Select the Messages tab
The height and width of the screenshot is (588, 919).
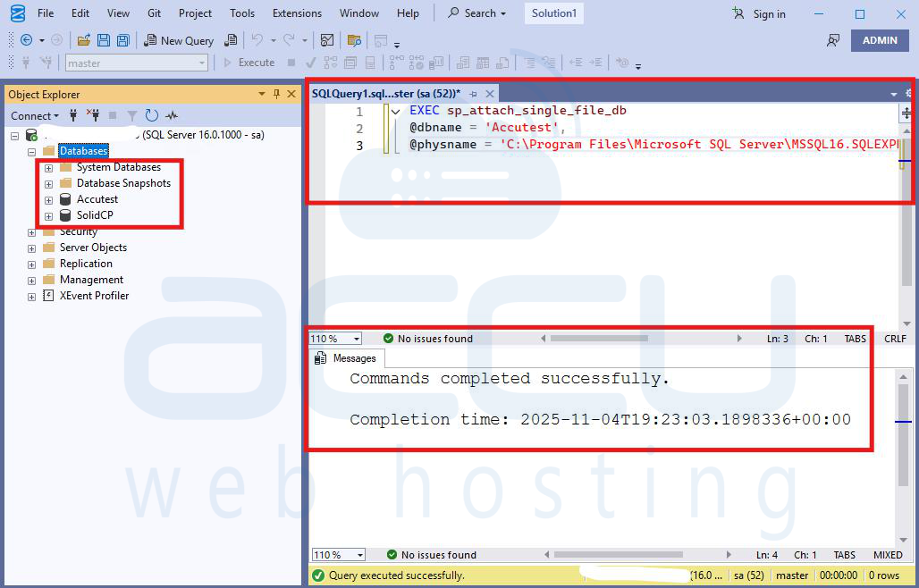(348, 358)
